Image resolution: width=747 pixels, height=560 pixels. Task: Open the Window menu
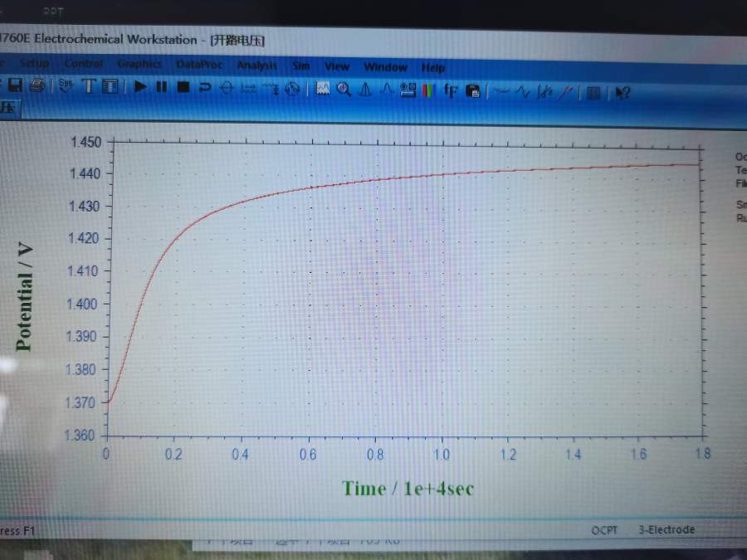pyautogui.click(x=386, y=66)
